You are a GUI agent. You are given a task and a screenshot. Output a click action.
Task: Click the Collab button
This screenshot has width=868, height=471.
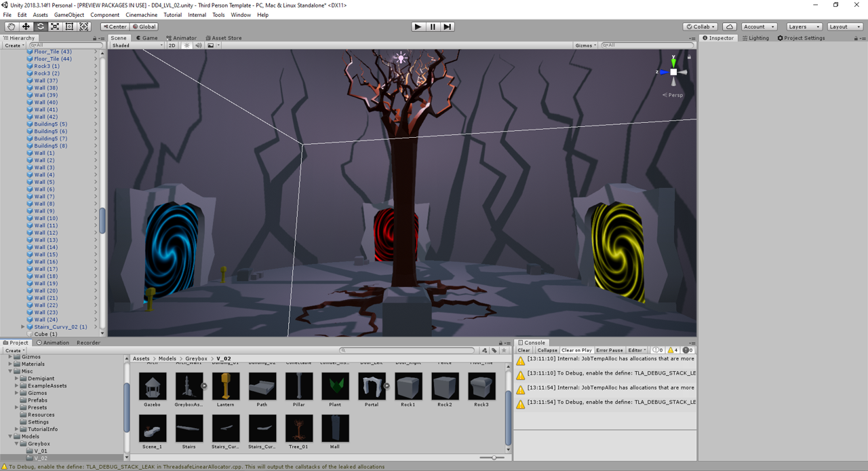point(701,26)
